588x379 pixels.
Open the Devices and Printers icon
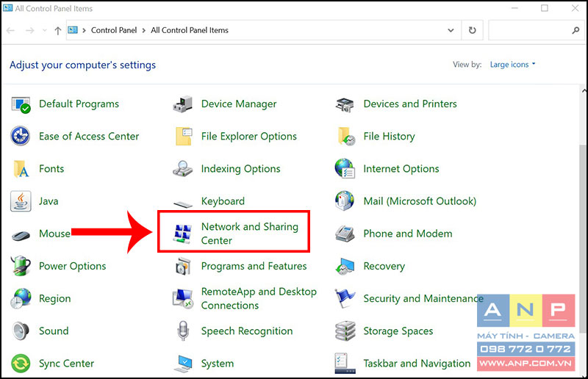tap(345, 104)
